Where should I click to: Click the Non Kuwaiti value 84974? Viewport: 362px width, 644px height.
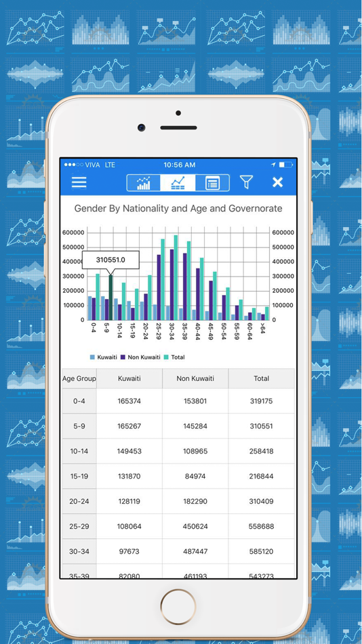pyautogui.click(x=195, y=476)
